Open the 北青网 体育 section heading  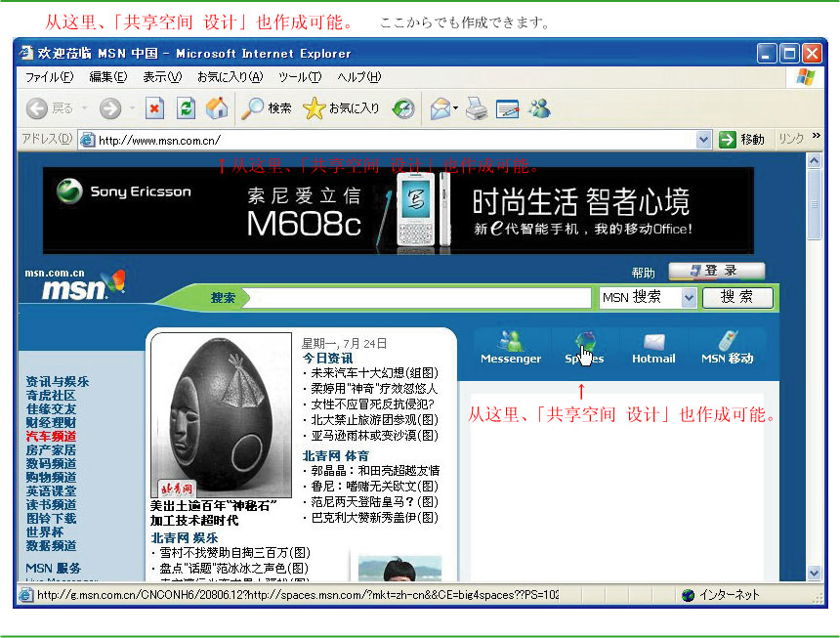[336, 456]
